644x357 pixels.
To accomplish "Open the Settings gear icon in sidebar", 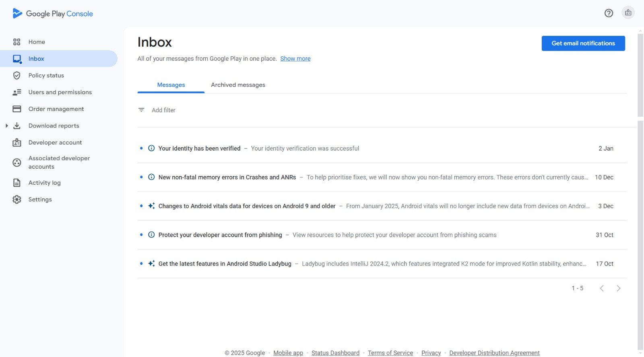I will tap(17, 199).
